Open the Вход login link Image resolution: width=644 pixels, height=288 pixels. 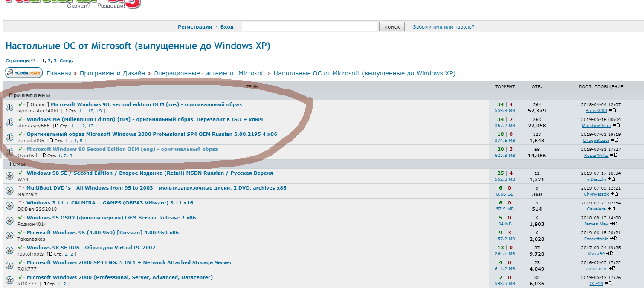(227, 27)
